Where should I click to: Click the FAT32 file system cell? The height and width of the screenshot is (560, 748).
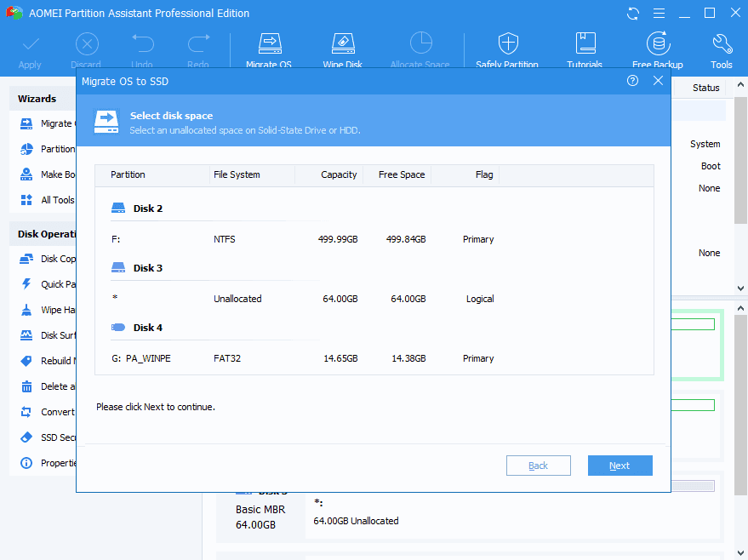tap(227, 358)
